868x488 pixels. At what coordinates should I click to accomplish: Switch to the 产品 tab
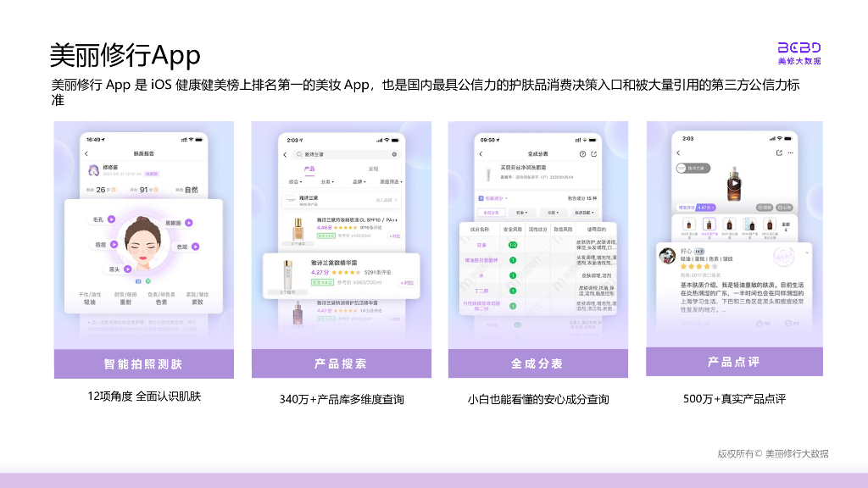309,169
